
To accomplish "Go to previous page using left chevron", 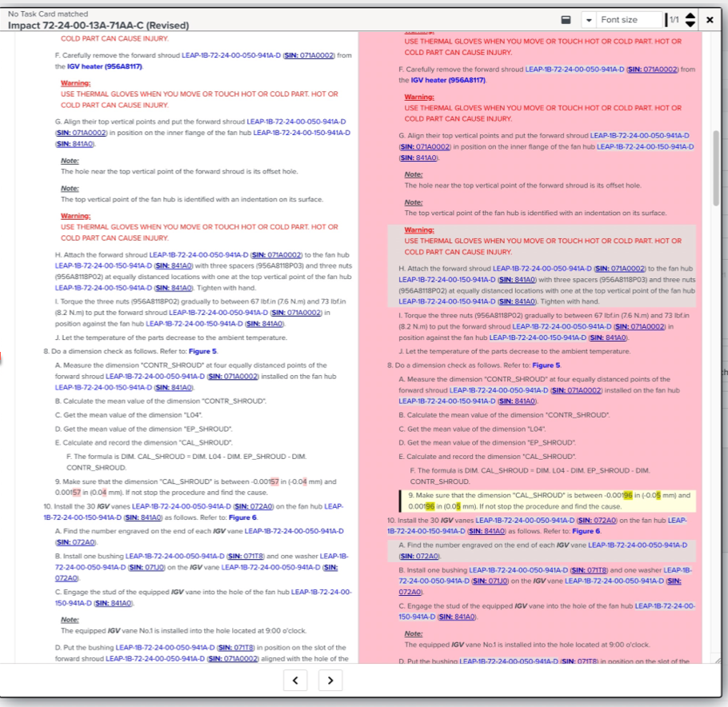I will coord(295,681).
